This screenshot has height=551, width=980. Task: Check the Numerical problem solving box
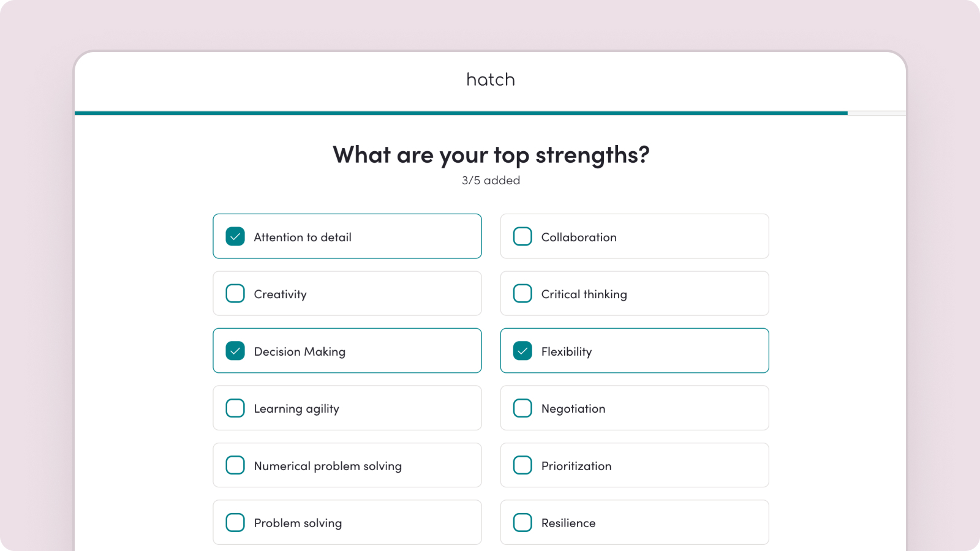(x=235, y=465)
